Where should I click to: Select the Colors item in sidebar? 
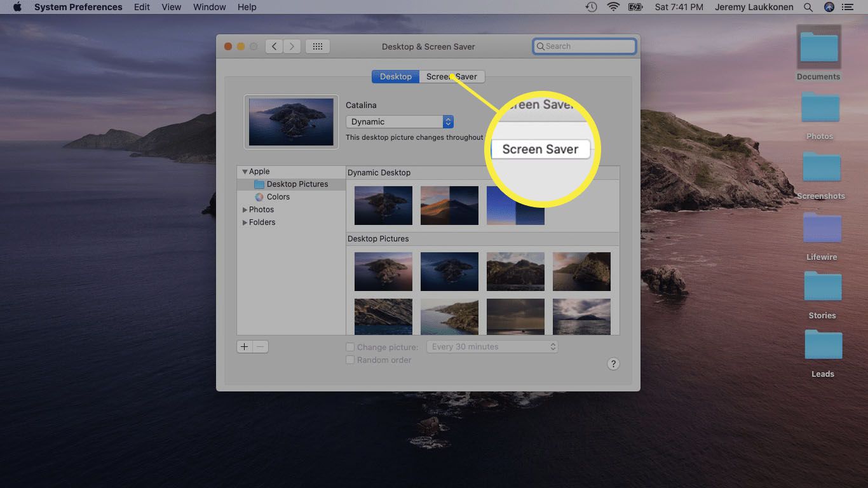tap(278, 197)
